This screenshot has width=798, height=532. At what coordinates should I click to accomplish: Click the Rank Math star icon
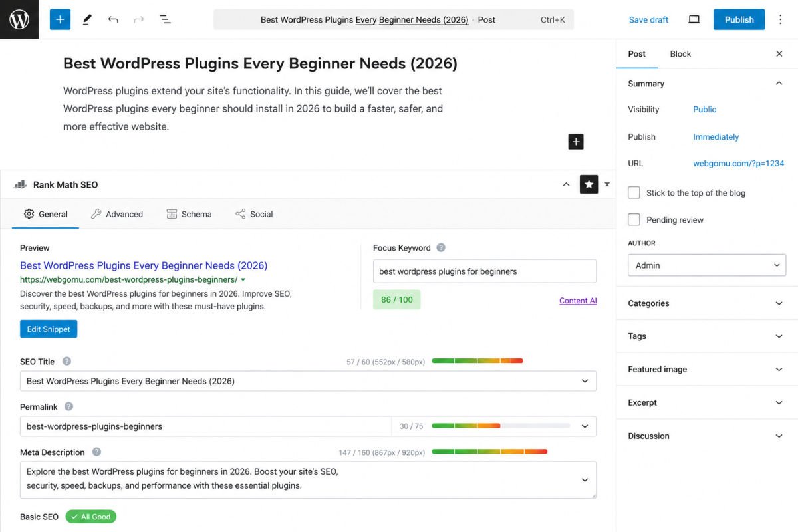coord(589,184)
